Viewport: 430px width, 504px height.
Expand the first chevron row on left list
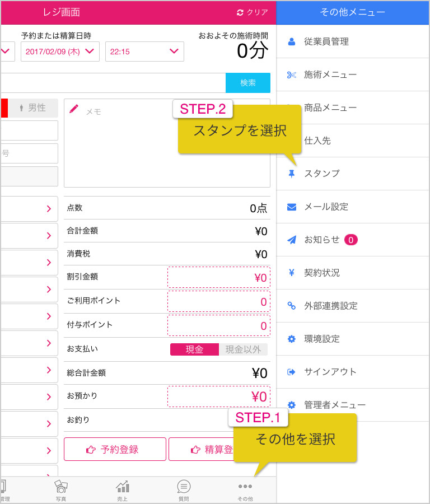pos(29,209)
